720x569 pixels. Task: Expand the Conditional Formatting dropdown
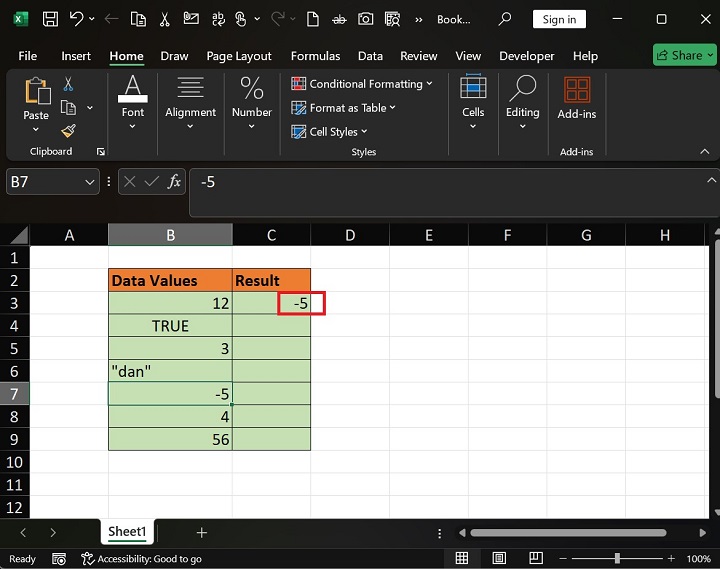tap(362, 84)
